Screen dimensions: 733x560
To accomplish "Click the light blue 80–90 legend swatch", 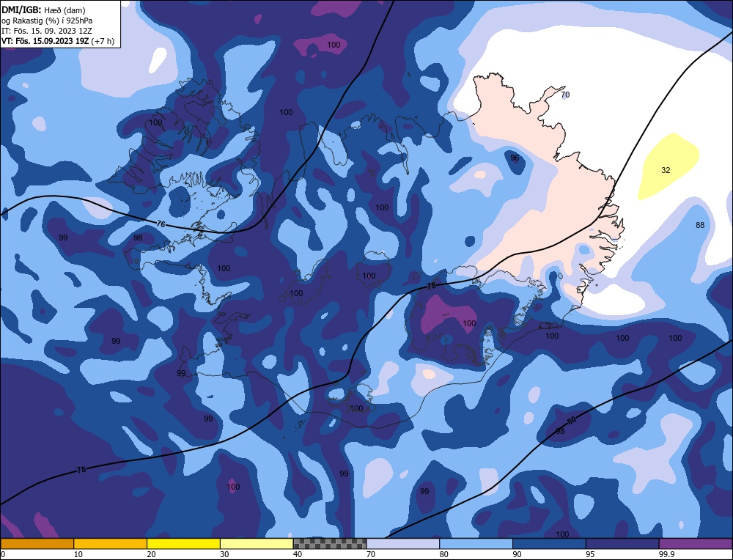I will [476, 544].
